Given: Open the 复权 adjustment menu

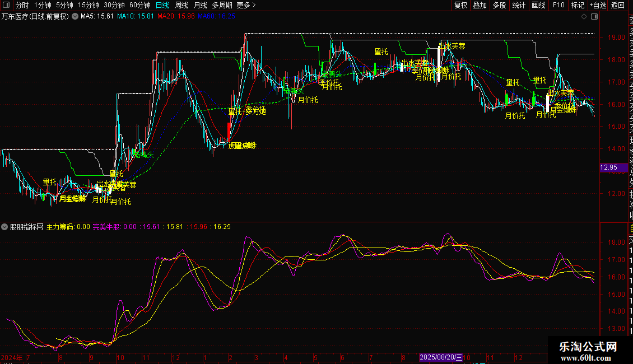Looking at the screenshot, I should 460,5.
